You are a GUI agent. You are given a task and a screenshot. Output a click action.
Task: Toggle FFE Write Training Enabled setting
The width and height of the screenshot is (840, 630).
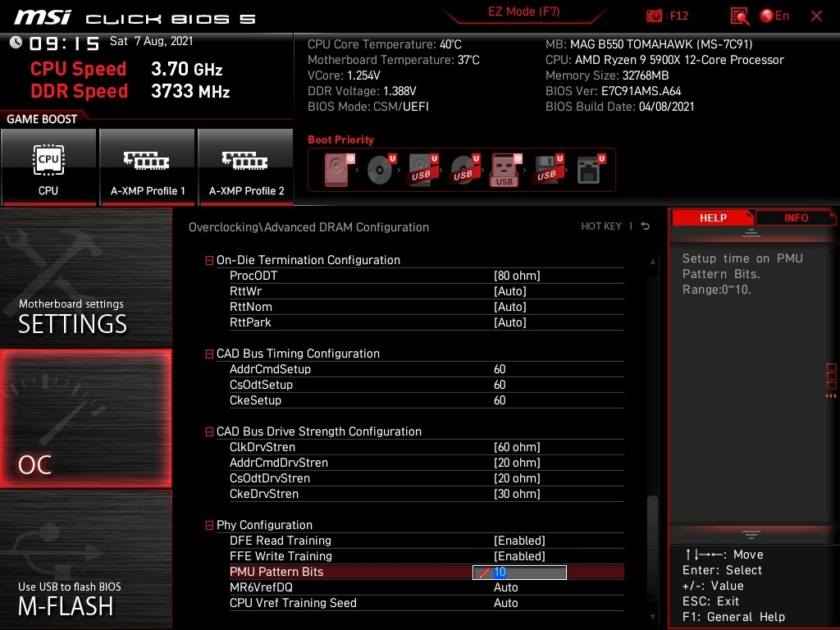pyautogui.click(x=519, y=556)
